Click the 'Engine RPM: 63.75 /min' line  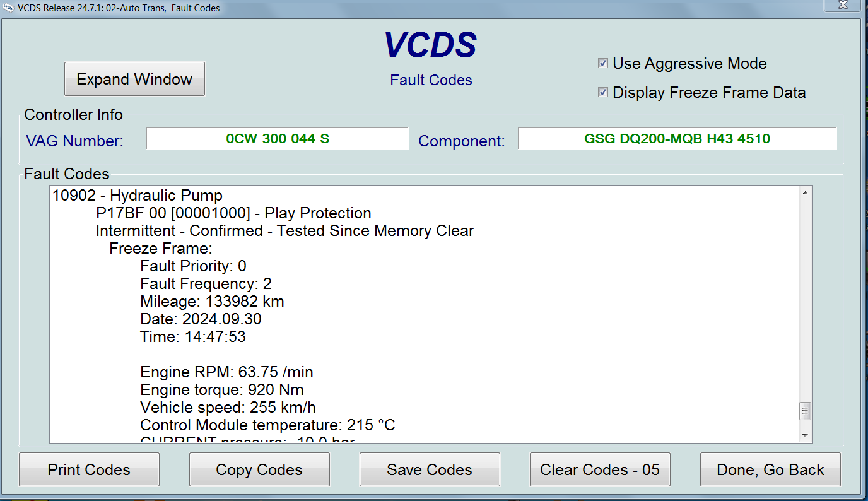(x=226, y=372)
